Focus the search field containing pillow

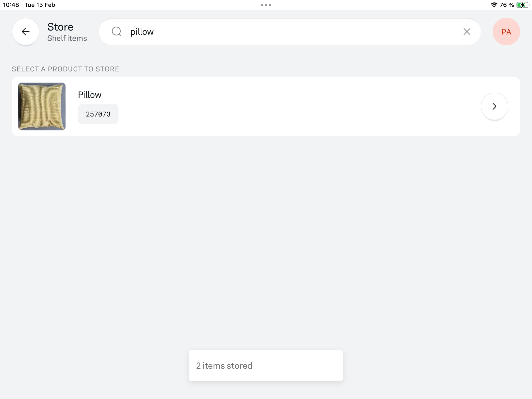coord(290,32)
